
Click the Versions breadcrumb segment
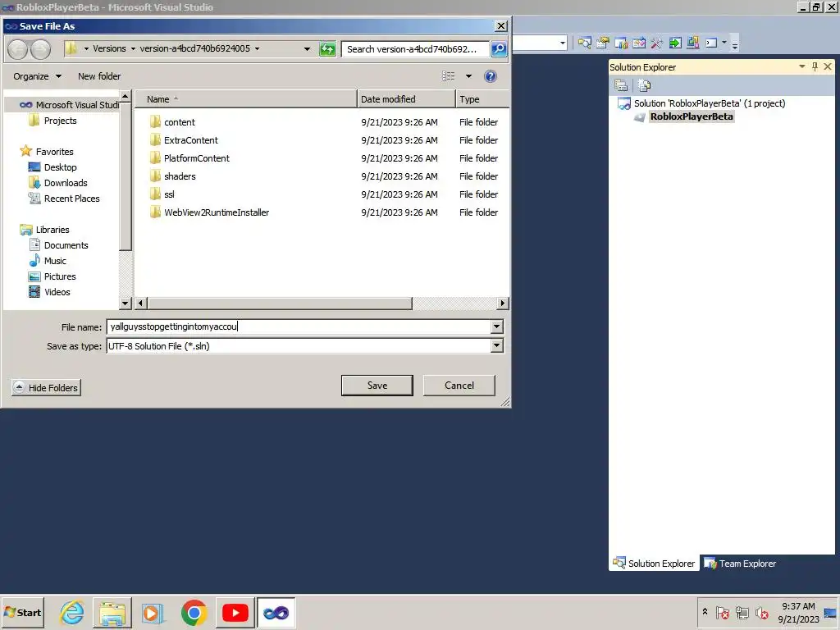(x=109, y=48)
